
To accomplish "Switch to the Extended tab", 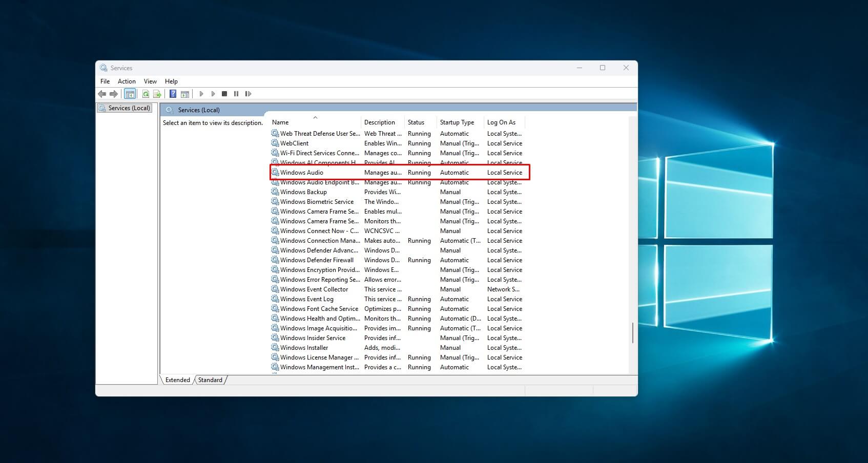I will pos(178,380).
